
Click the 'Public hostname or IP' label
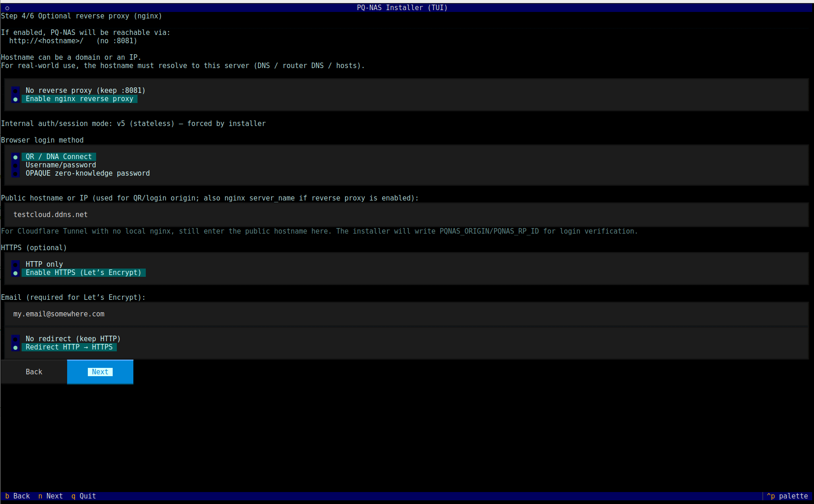coord(210,198)
